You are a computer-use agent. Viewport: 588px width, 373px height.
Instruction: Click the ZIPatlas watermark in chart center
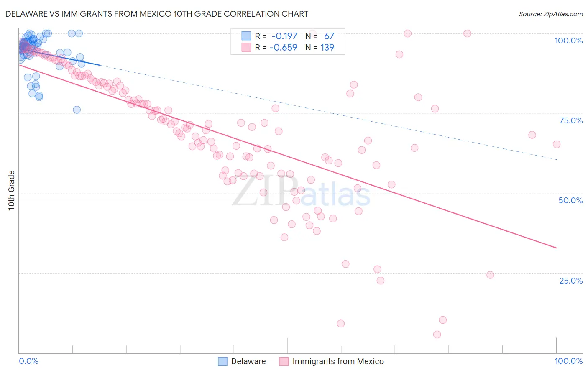pyautogui.click(x=301, y=192)
